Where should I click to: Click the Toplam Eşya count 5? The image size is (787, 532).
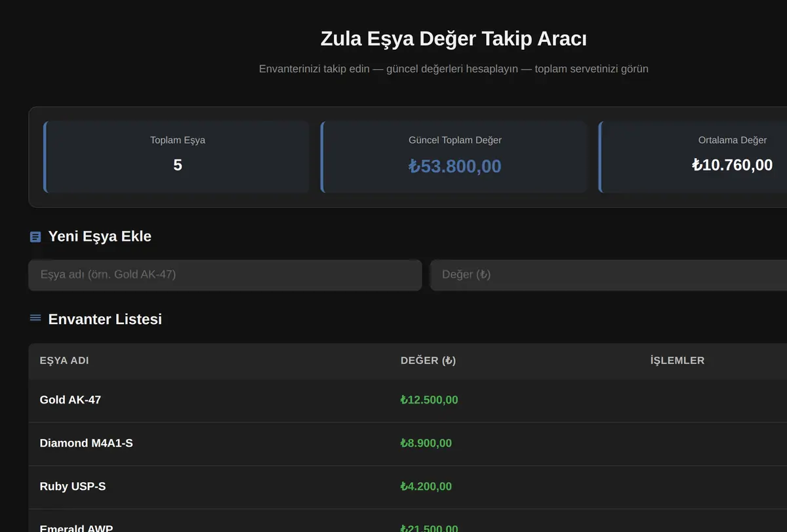click(178, 165)
